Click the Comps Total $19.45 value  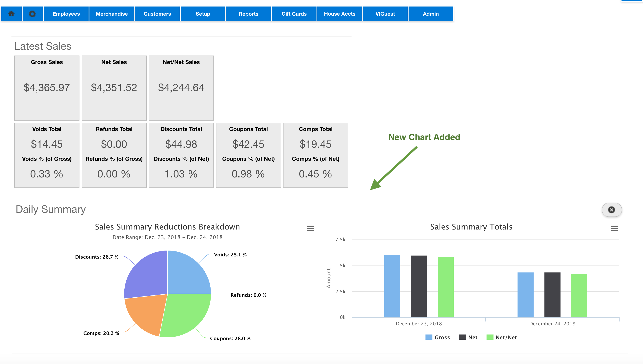pos(316,144)
